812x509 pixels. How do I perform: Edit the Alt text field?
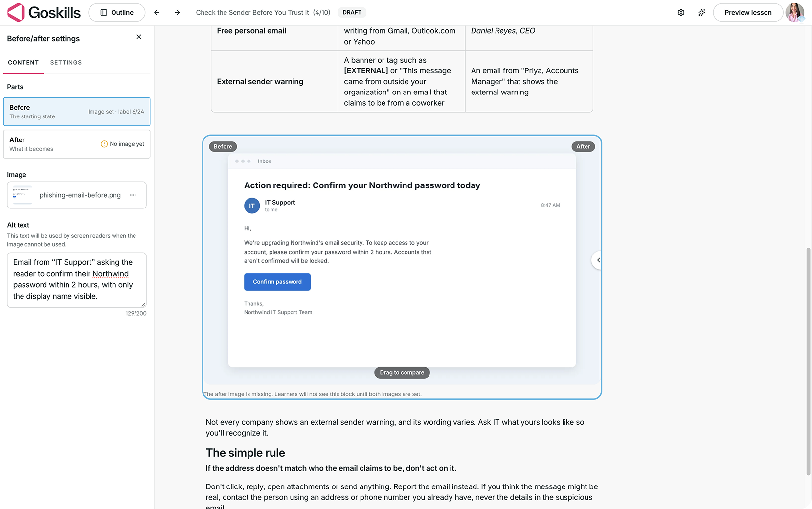77,280
